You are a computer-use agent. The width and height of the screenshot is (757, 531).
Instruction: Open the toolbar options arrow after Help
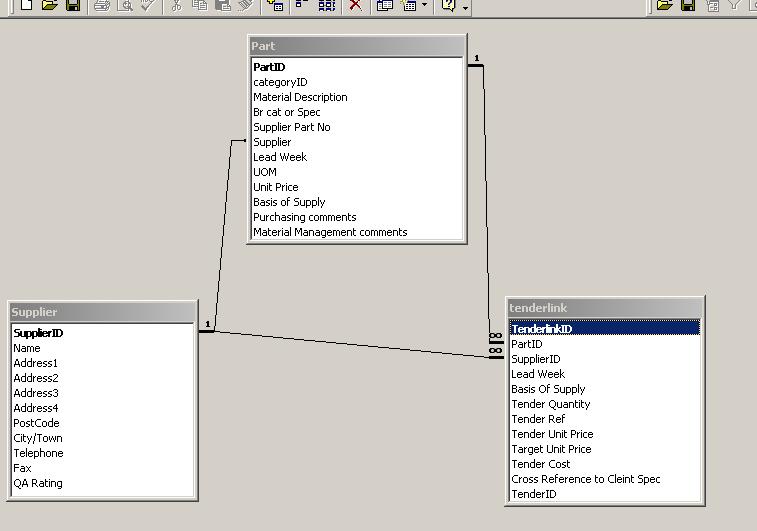click(465, 7)
